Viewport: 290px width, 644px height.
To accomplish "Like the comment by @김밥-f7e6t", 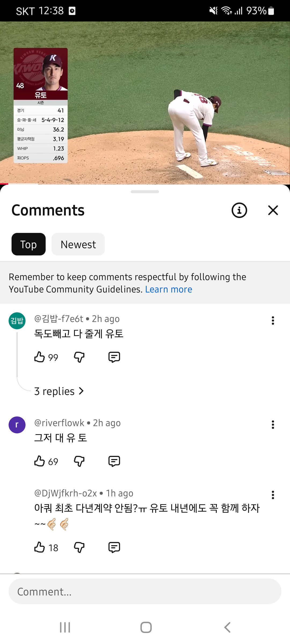I will click(x=39, y=357).
